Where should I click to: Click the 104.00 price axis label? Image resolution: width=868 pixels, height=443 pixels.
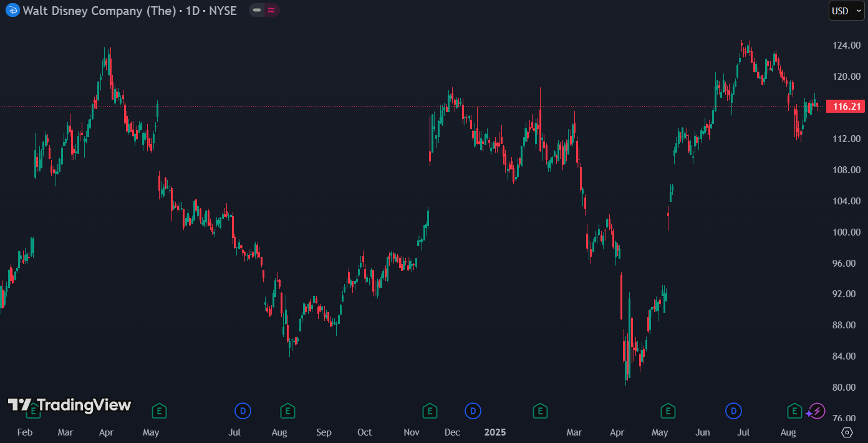pyautogui.click(x=847, y=201)
